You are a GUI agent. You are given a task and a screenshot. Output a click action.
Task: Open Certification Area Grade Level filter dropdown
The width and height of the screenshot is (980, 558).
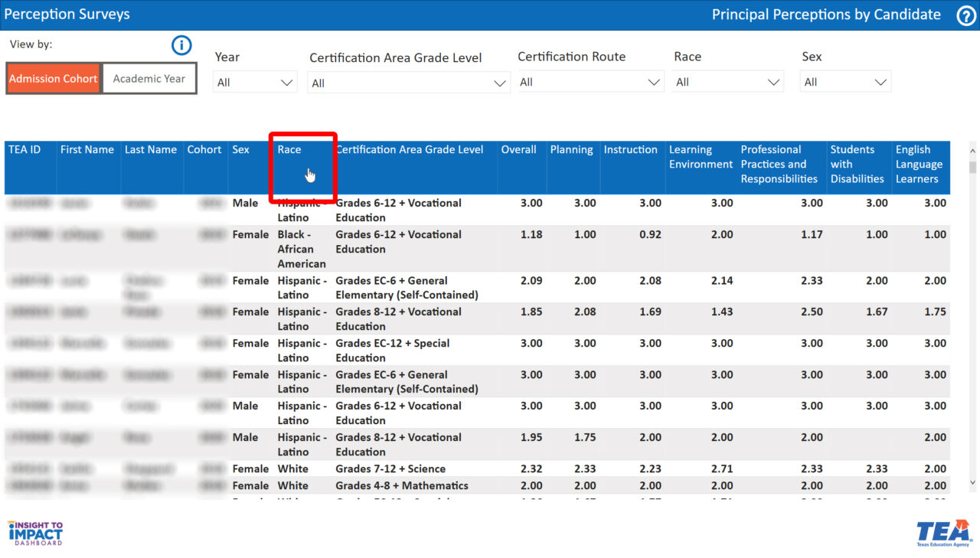(409, 83)
